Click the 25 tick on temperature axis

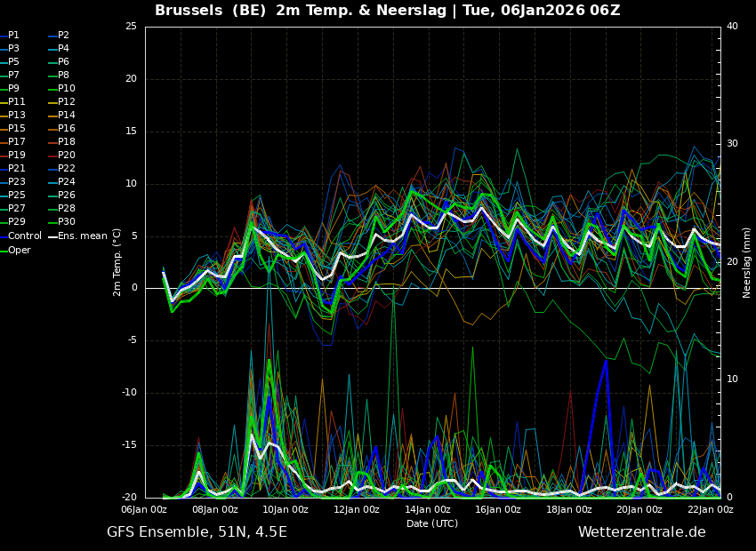(x=131, y=27)
